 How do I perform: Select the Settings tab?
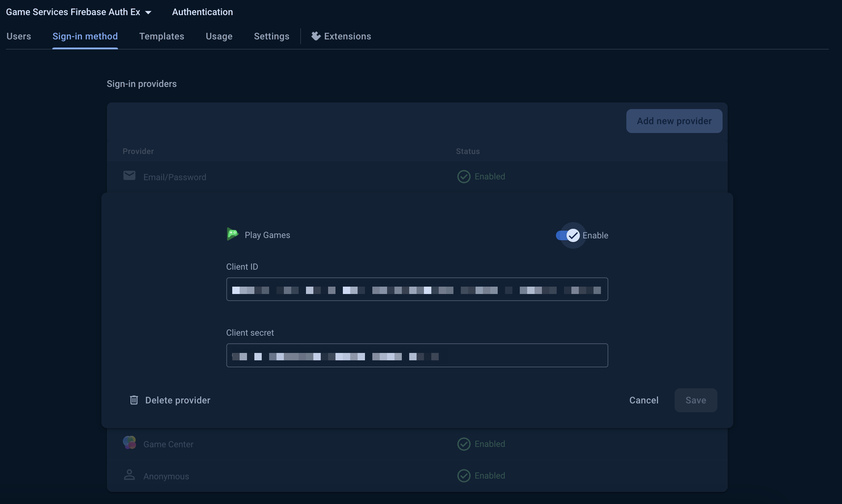point(271,36)
